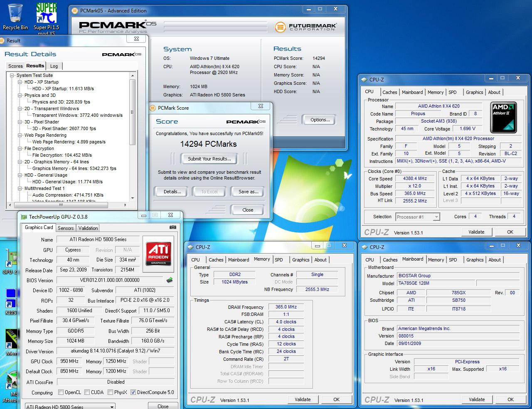Click the GPU-Z BIOS save chip icon
The height and width of the screenshot is (409, 532).
click(x=170, y=280)
